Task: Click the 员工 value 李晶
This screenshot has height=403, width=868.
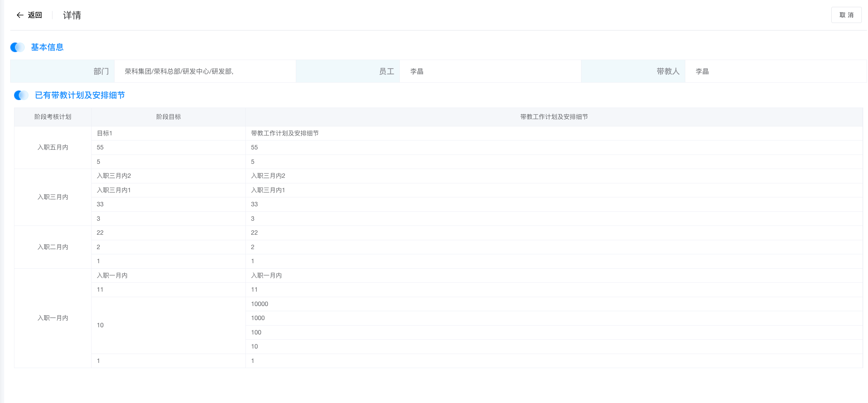Action: pyautogui.click(x=417, y=71)
